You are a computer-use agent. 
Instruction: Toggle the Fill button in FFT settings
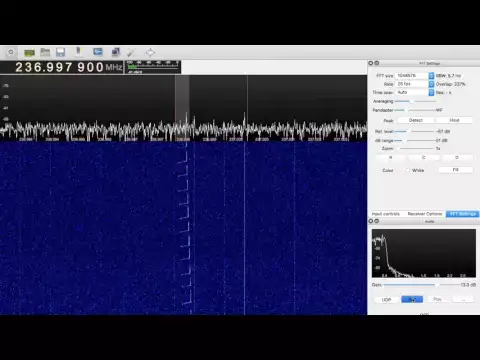(455, 170)
